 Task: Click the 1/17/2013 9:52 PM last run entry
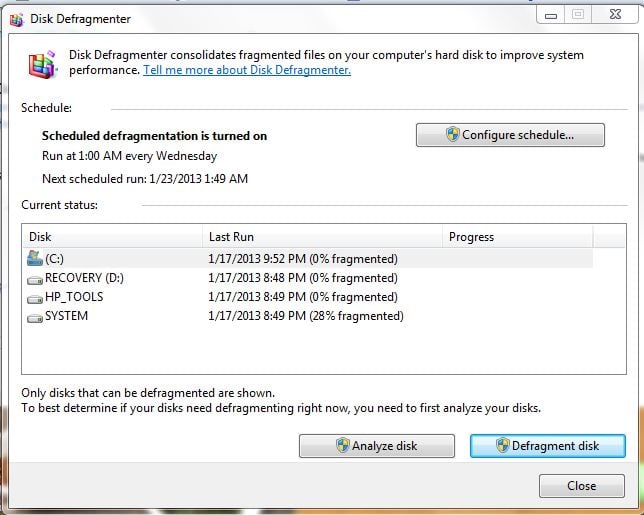point(303,259)
